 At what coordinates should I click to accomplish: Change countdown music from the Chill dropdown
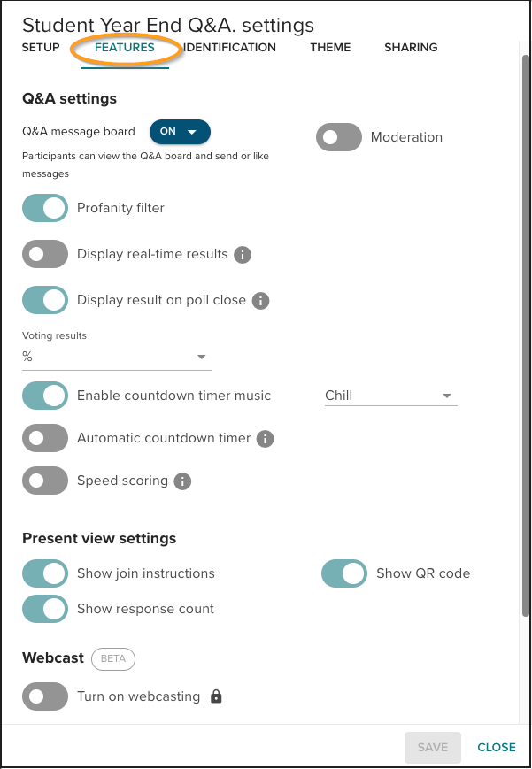click(389, 396)
